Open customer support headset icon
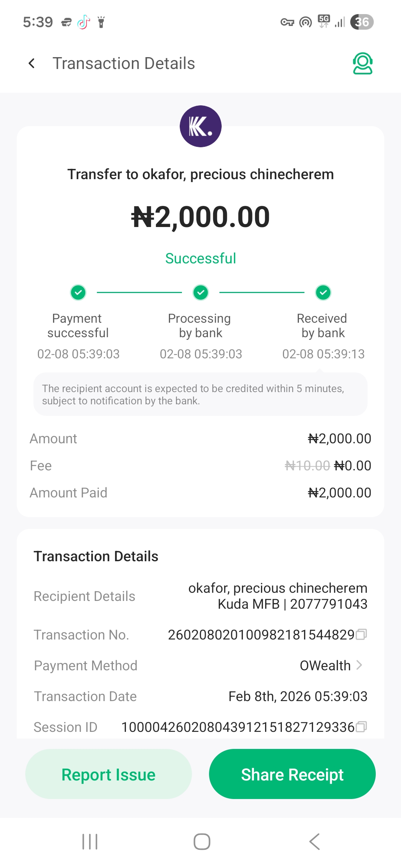Viewport: 401px width, 868px height. tap(362, 63)
